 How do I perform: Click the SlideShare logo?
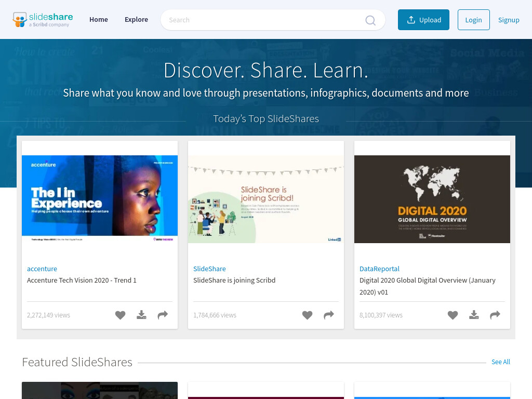tap(43, 20)
